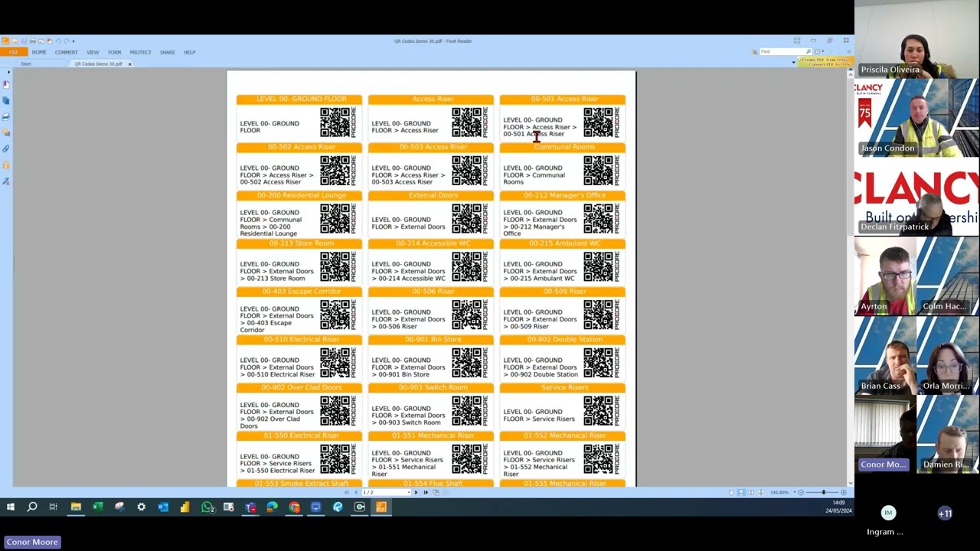
Task: Open Power BI from the taskbar
Action: [185, 507]
